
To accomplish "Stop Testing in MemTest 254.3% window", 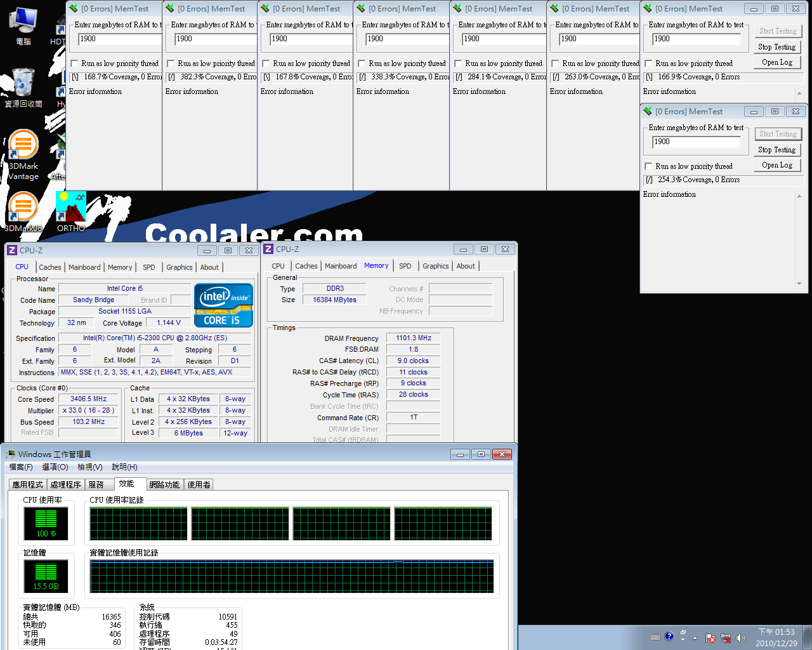I will point(777,150).
